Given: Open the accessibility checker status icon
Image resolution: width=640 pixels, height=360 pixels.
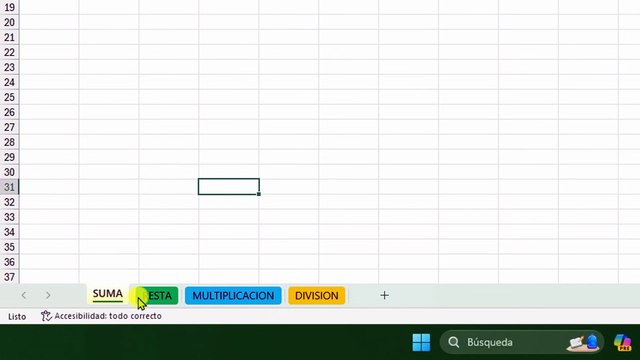Looking at the screenshot, I should [46, 316].
